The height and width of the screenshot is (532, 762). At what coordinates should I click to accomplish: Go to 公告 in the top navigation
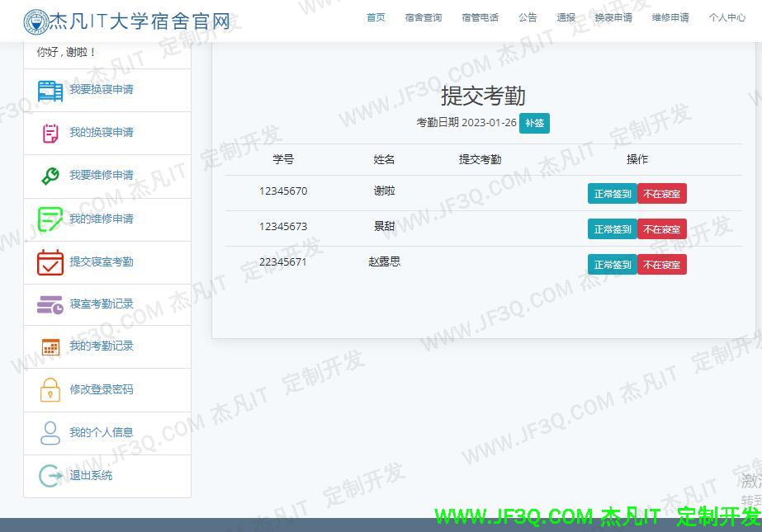click(528, 17)
